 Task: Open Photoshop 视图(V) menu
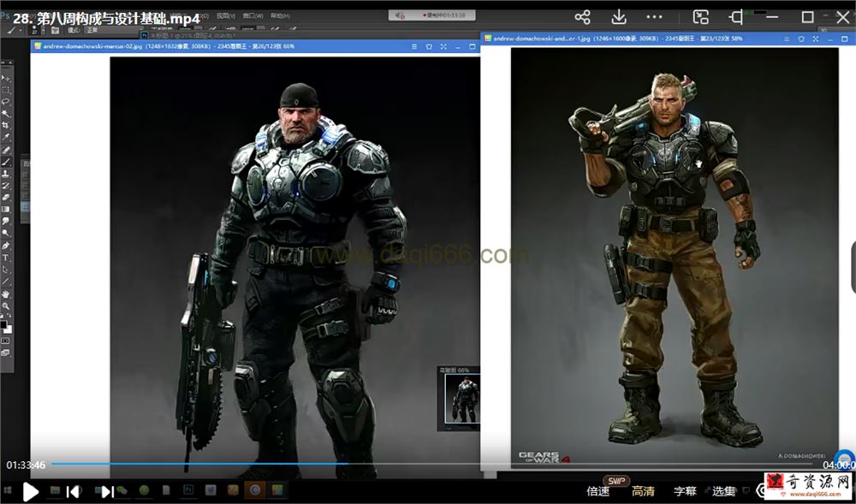click(x=226, y=15)
